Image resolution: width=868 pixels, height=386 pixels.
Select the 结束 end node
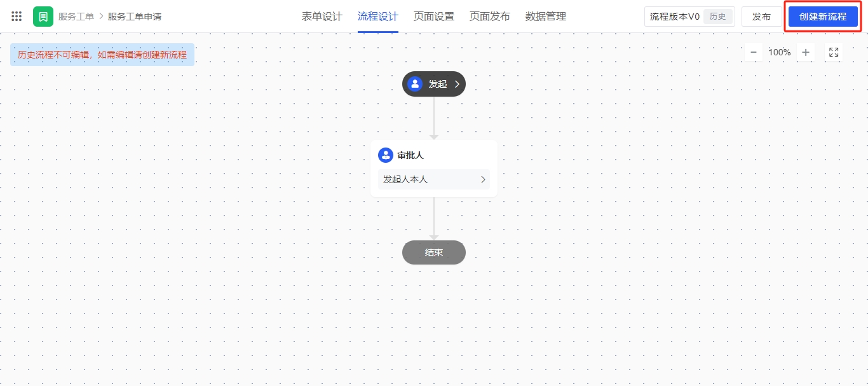point(434,252)
